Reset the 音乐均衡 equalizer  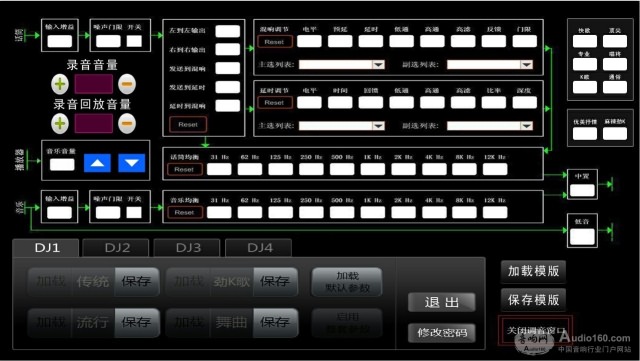pos(184,212)
